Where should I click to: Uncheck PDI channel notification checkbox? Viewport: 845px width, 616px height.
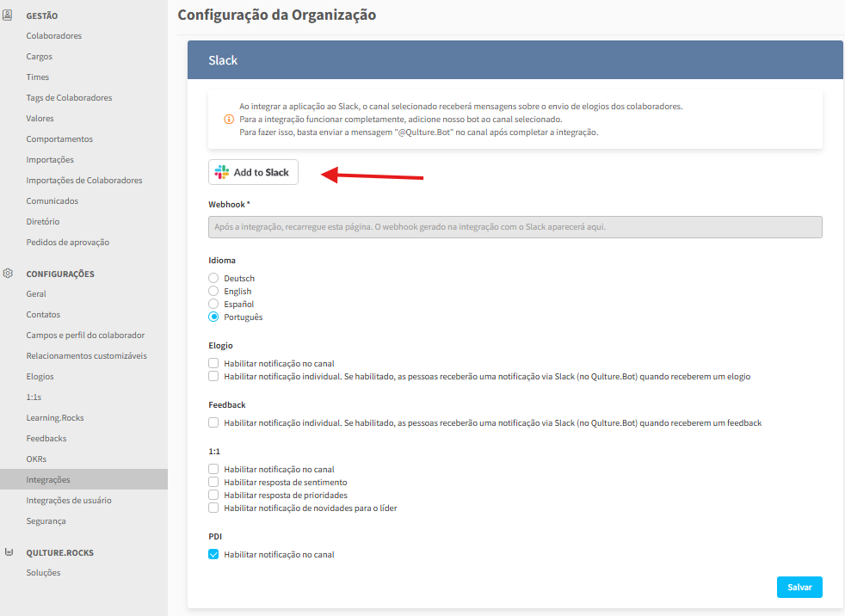[213, 554]
